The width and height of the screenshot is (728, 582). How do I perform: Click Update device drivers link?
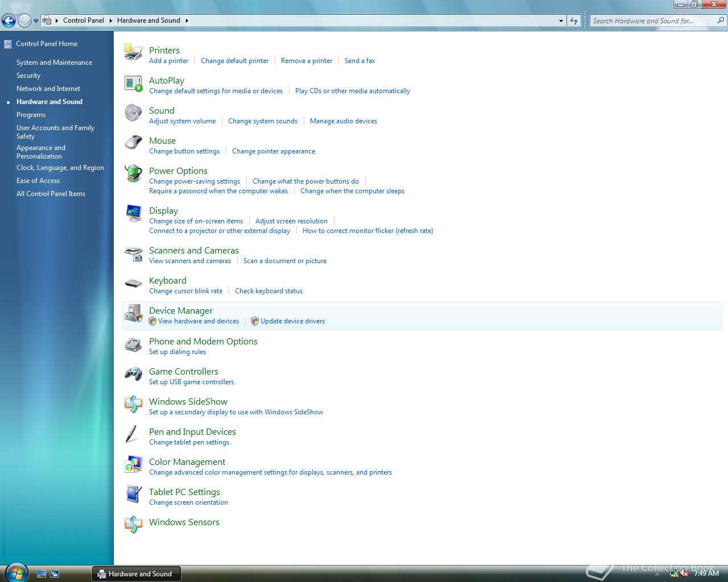tap(292, 321)
